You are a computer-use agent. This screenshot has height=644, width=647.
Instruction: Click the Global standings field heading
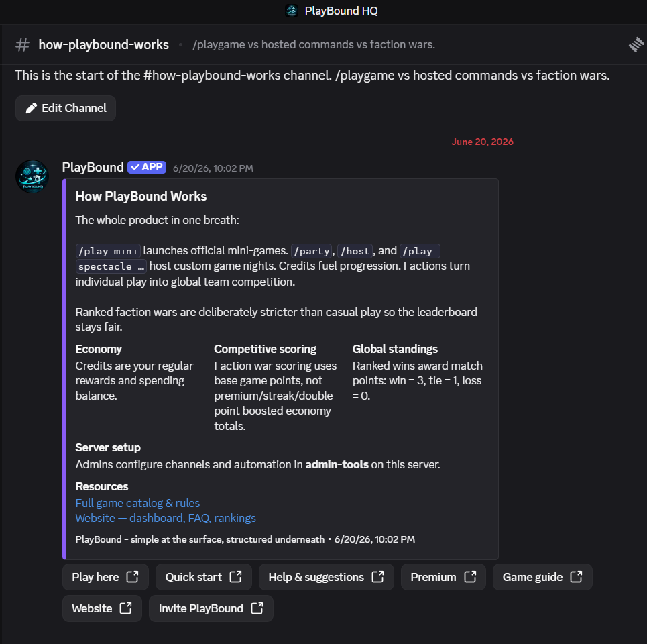tap(395, 350)
